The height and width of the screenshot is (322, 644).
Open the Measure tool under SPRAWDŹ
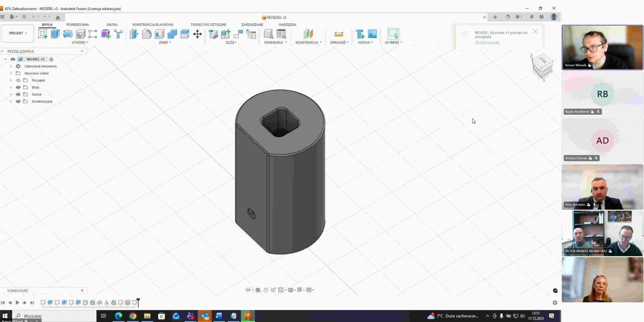(x=339, y=34)
